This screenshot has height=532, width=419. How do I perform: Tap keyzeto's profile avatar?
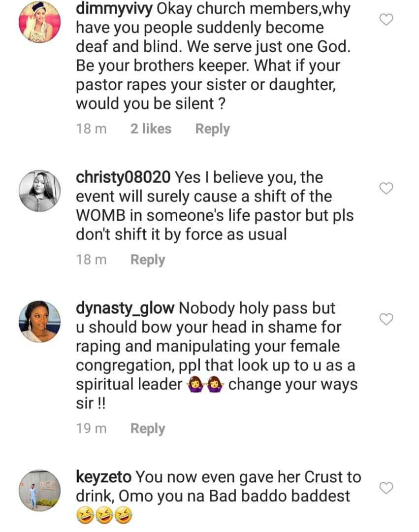[x=39, y=490]
